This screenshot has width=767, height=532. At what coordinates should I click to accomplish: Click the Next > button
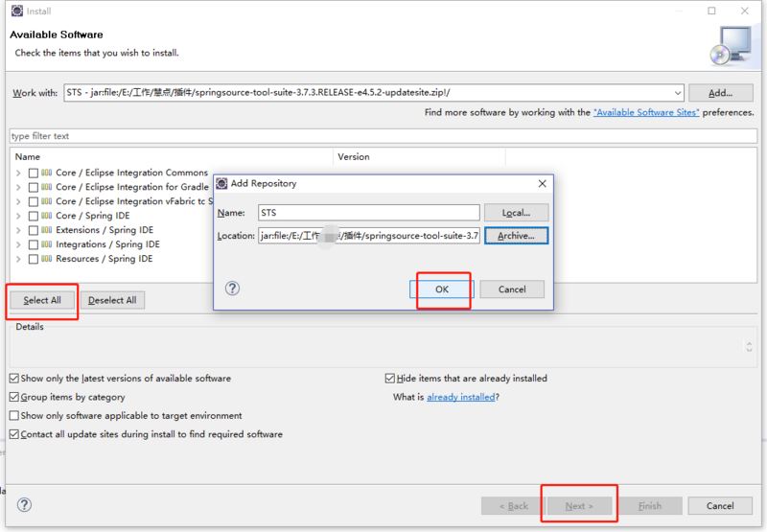(579, 506)
